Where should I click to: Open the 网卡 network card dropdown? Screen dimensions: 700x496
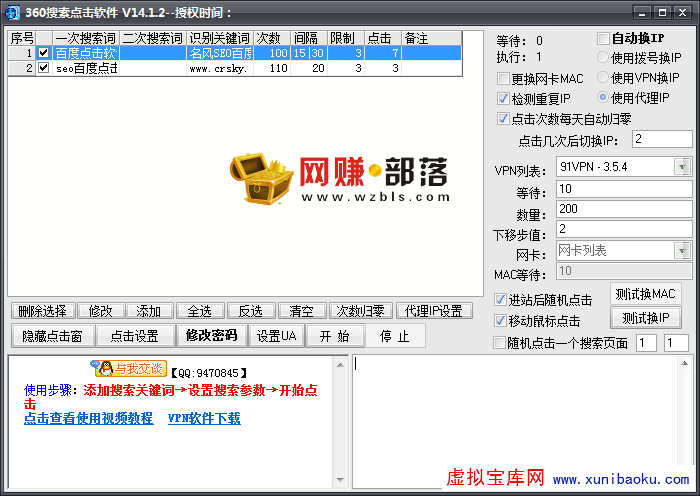tap(683, 250)
